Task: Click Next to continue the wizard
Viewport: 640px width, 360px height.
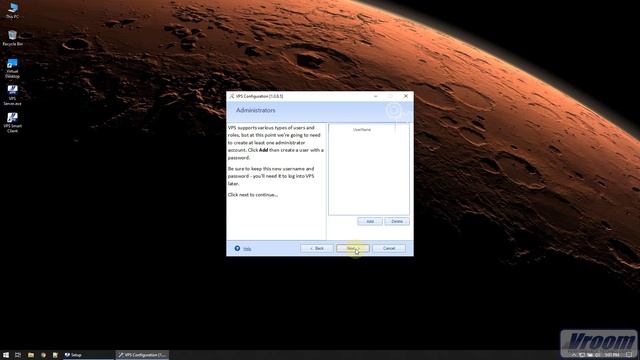Action: pos(353,248)
